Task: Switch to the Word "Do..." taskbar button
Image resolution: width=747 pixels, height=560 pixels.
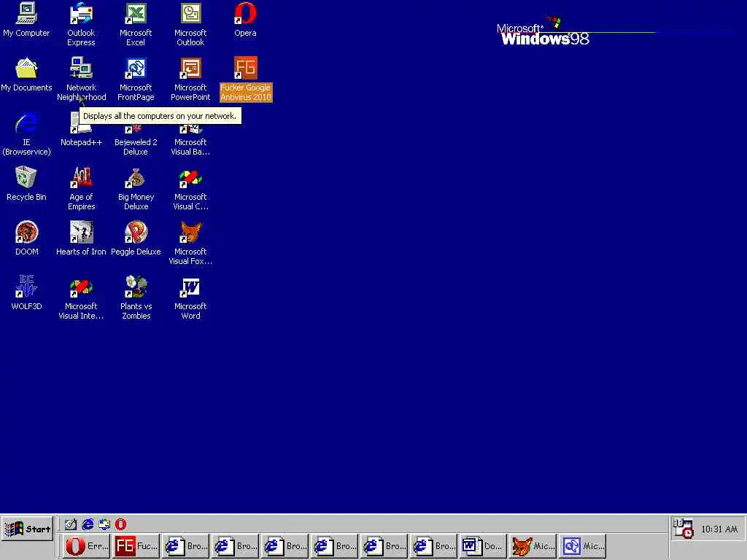Action: (483, 546)
